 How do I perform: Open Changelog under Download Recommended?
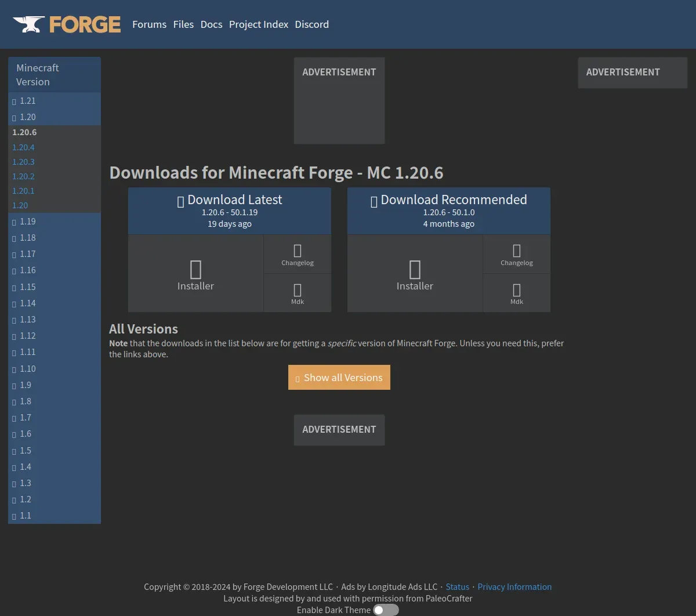point(517,255)
